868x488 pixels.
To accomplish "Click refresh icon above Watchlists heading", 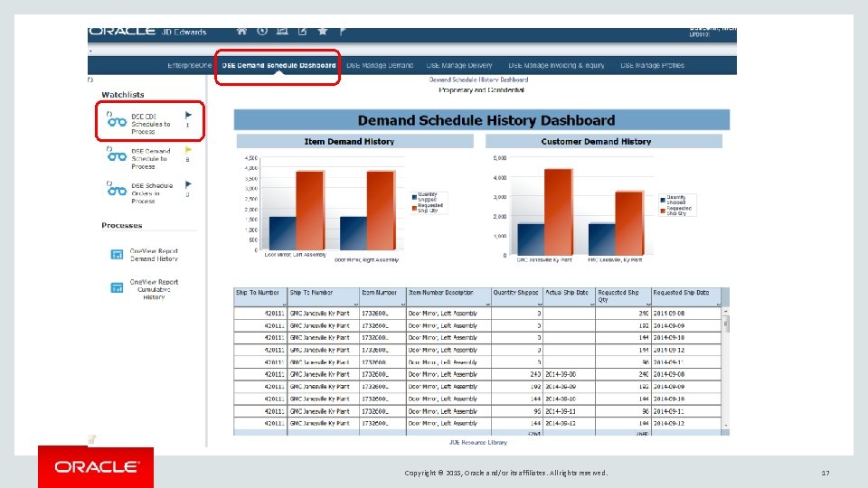I will click(90, 80).
